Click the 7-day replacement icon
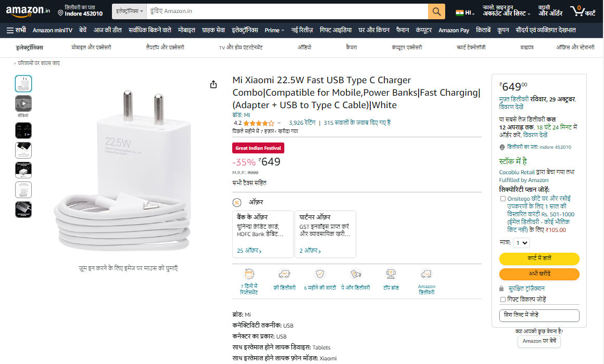 point(249,274)
